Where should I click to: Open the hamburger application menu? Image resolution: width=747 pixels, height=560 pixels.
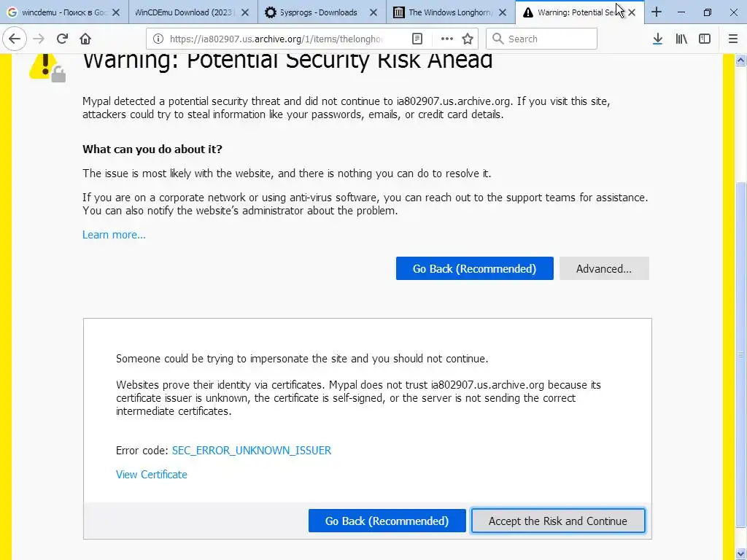pyautogui.click(x=733, y=39)
